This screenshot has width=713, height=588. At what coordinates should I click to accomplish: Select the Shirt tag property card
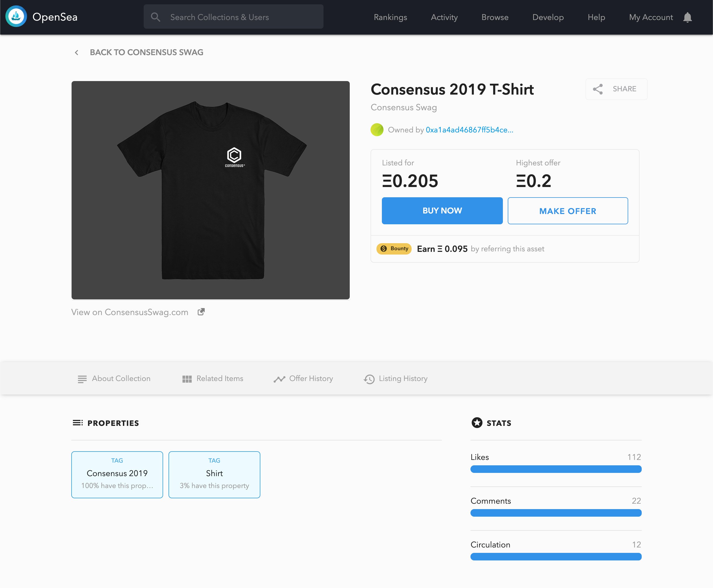click(214, 475)
